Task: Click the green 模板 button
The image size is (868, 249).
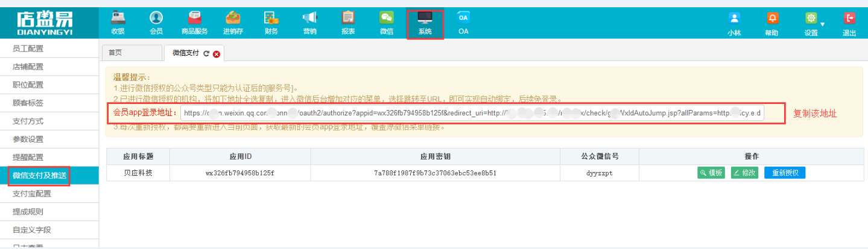Action: tap(712, 173)
